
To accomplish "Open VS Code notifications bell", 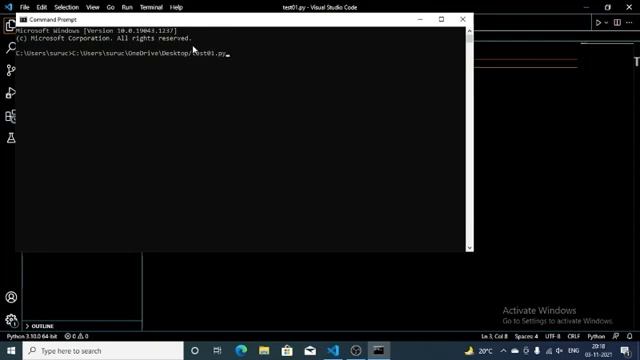I will click(629, 336).
